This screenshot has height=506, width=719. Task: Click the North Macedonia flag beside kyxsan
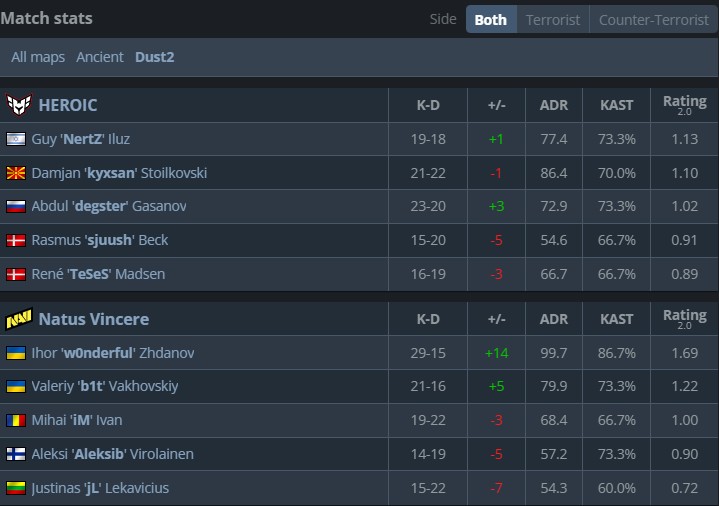16,173
